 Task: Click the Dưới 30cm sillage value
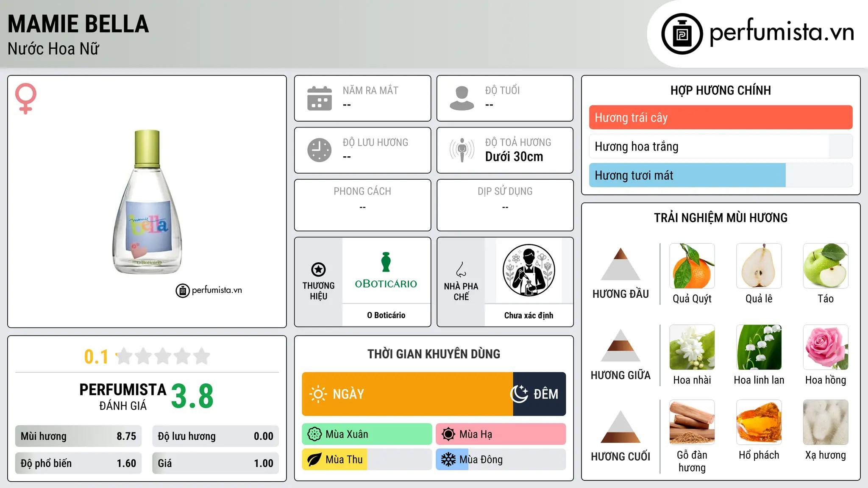[x=514, y=157]
